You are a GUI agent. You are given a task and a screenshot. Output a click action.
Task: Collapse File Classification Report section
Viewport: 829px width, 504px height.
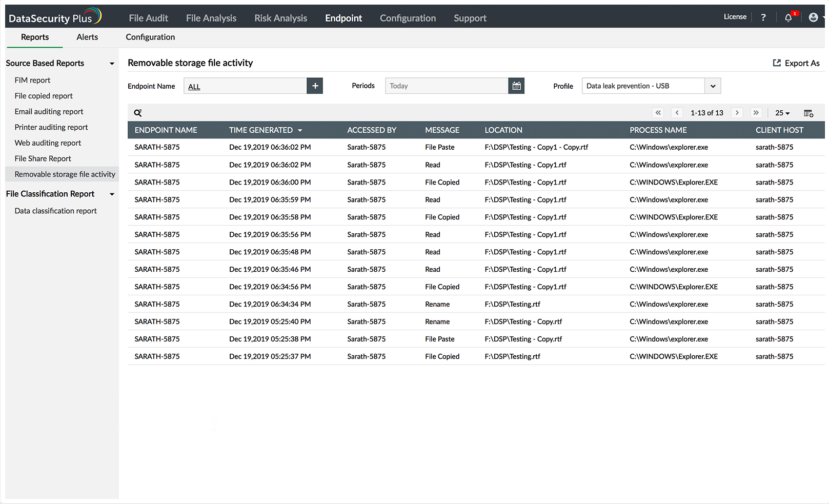click(x=112, y=194)
